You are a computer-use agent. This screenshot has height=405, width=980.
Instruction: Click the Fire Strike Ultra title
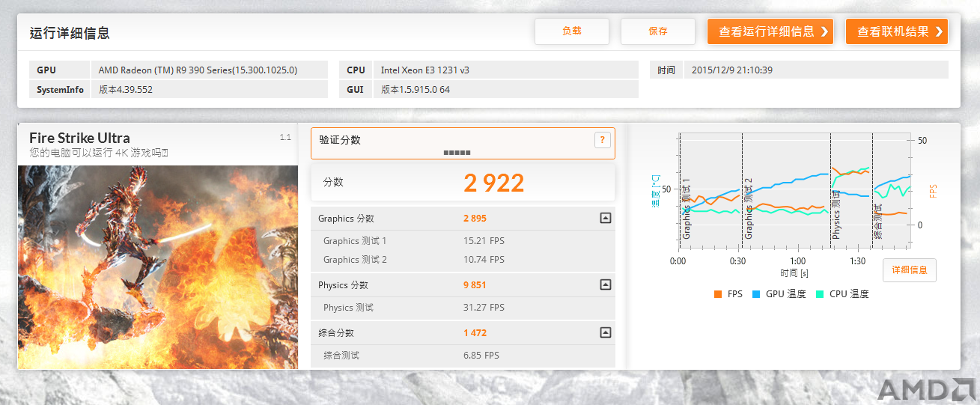click(79, 138)
